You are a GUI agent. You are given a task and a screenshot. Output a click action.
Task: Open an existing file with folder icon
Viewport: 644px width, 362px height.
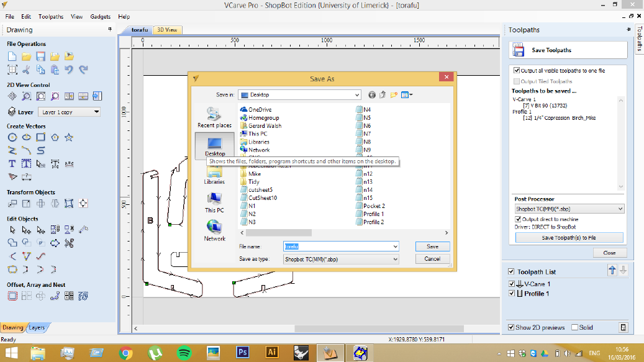tap(26, 57)
